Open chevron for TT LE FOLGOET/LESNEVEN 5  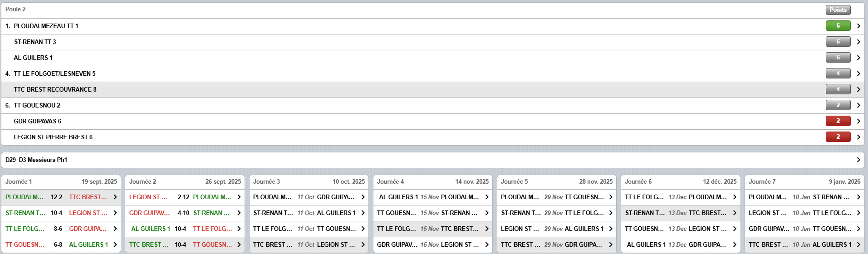[858, 73]
